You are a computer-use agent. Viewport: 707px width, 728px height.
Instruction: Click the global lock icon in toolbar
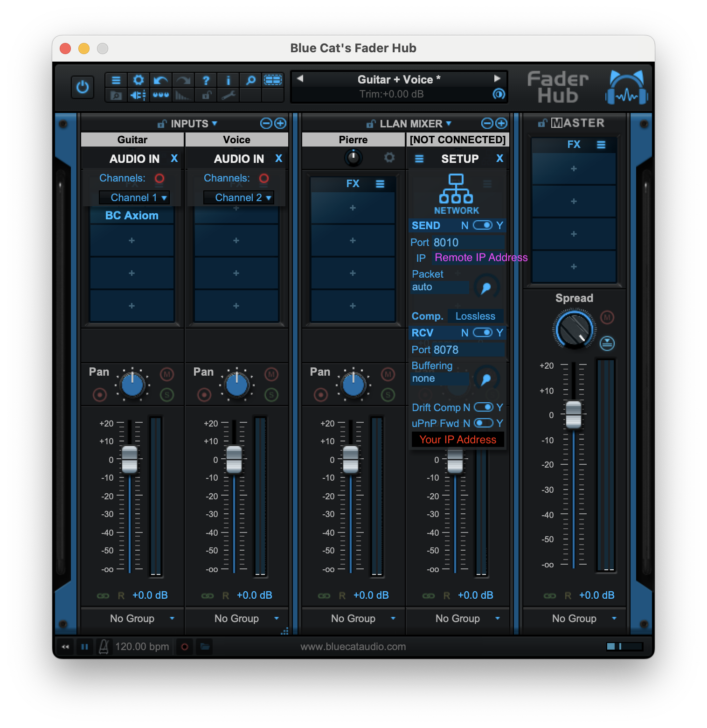tap(206, 95)
